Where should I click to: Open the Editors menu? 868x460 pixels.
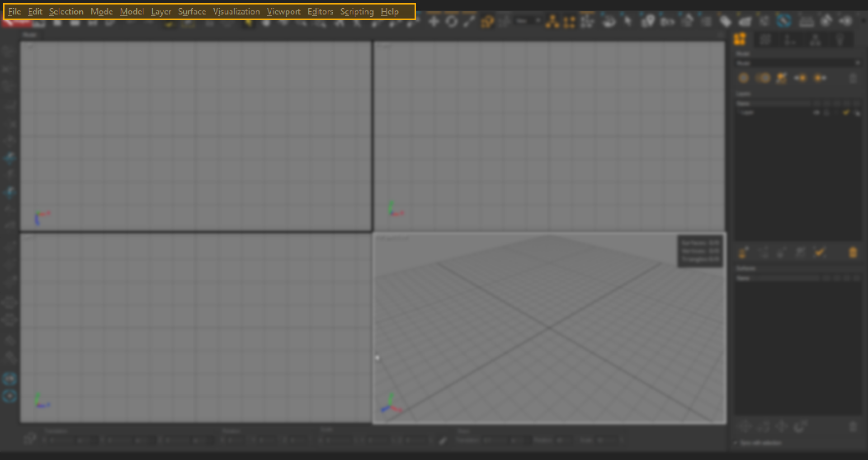(x=320, y=12)
